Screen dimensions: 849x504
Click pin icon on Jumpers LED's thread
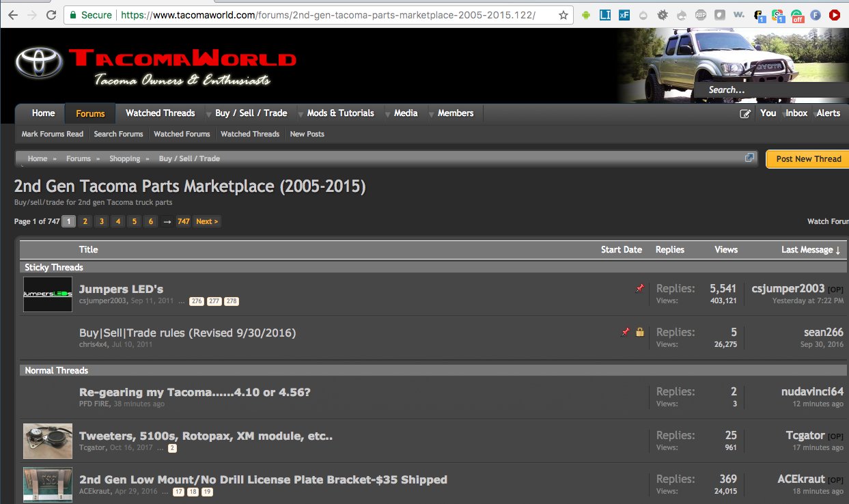coord(639,289)
